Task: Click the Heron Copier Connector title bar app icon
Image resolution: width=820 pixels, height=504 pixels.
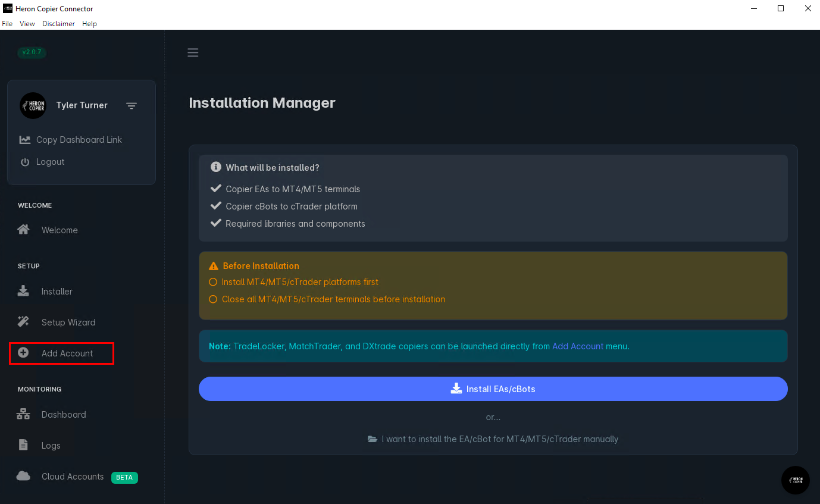Action: pos(8,8)
